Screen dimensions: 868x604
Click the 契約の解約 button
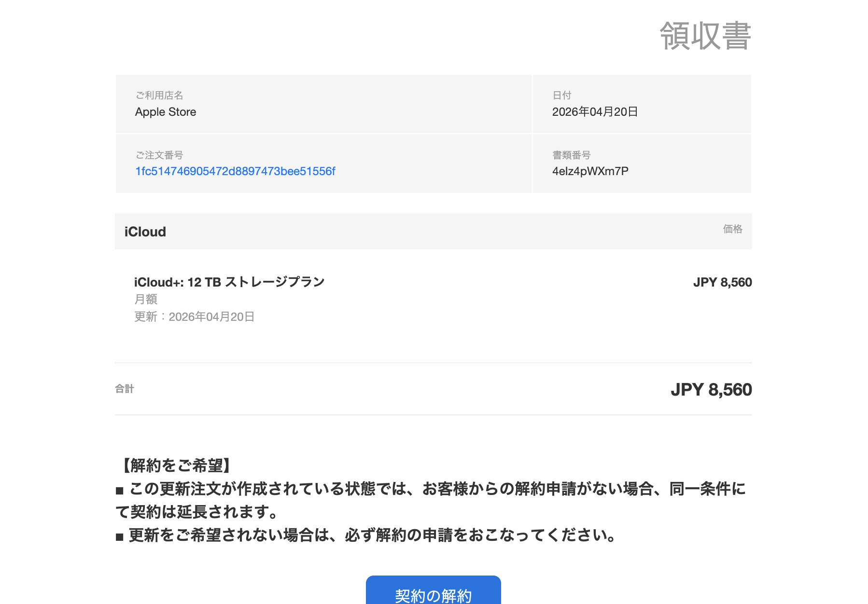[433, 593]
